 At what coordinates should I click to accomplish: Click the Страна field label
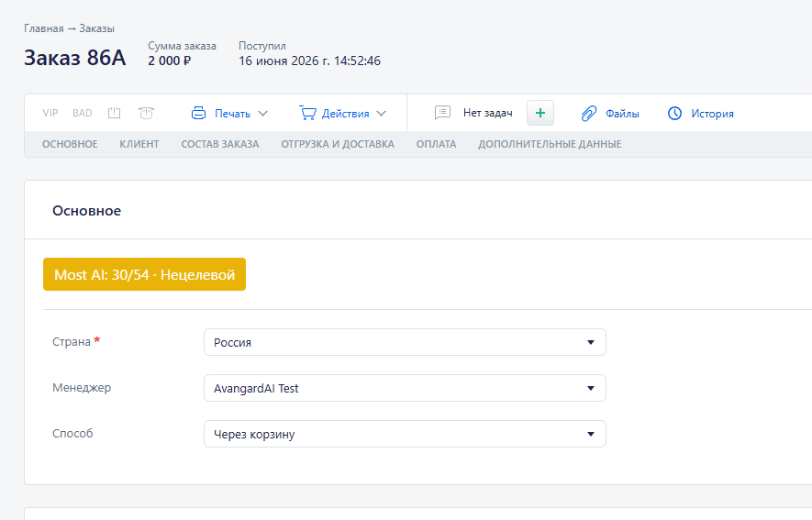(72, 341)
